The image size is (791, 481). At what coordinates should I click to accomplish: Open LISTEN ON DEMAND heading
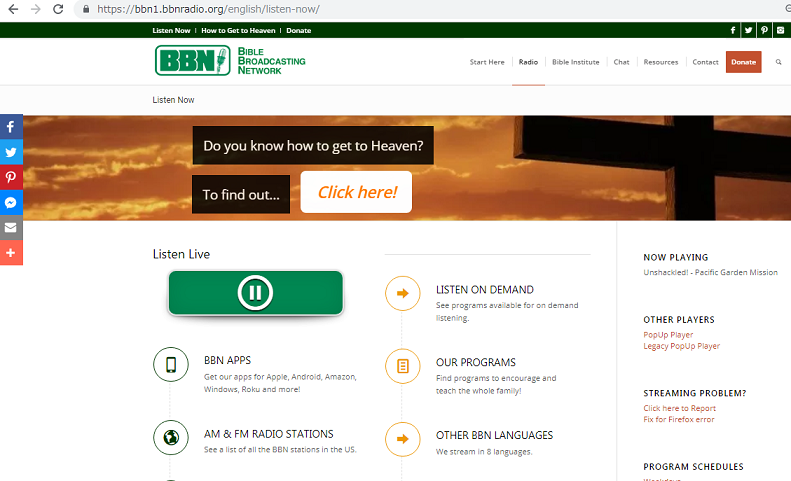(x=485, y=290)
